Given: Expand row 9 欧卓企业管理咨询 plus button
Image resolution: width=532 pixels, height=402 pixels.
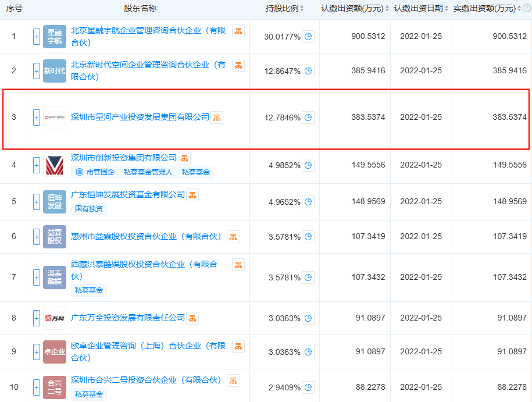Looking at the screenshot, I should (37, 352).
